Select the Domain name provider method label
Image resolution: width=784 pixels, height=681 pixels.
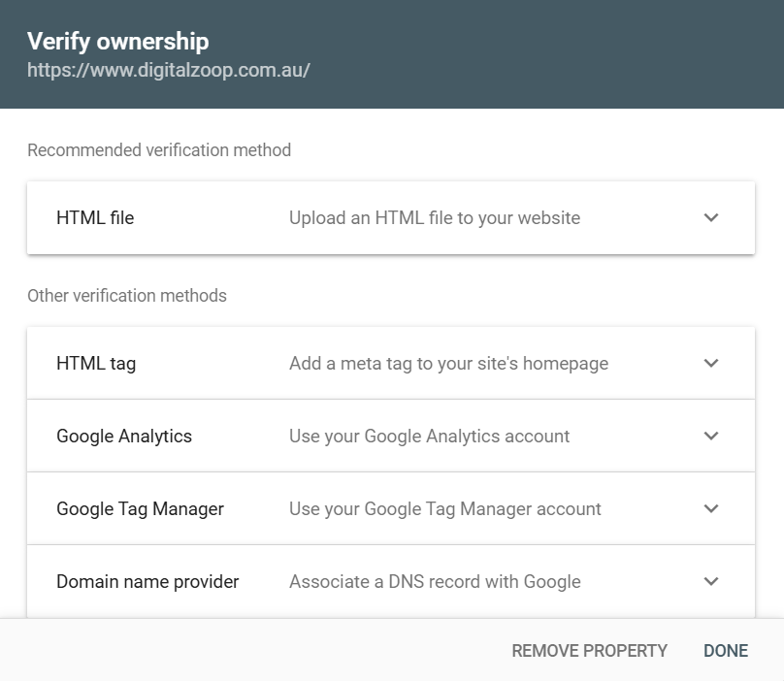coord(147,581)
